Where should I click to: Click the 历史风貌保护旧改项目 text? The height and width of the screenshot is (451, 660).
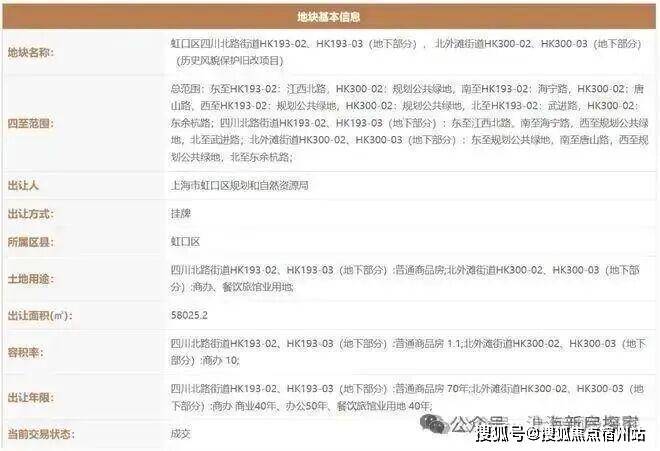point(229,61)
